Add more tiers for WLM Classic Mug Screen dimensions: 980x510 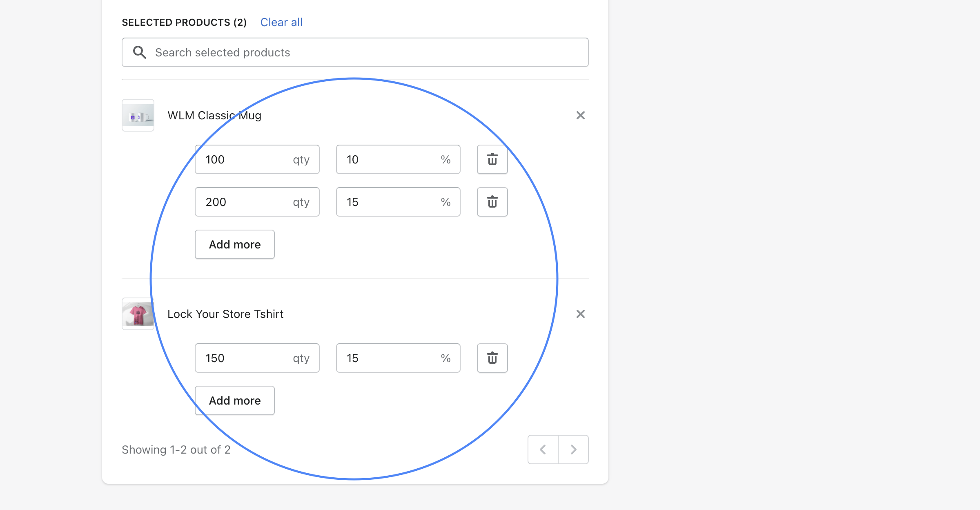[x=235, y=244]
